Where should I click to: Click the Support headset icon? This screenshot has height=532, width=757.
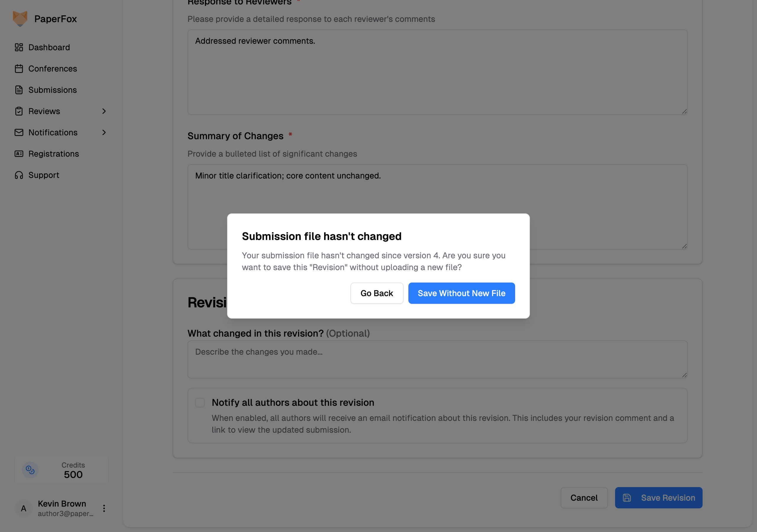[x=19, y=175]
